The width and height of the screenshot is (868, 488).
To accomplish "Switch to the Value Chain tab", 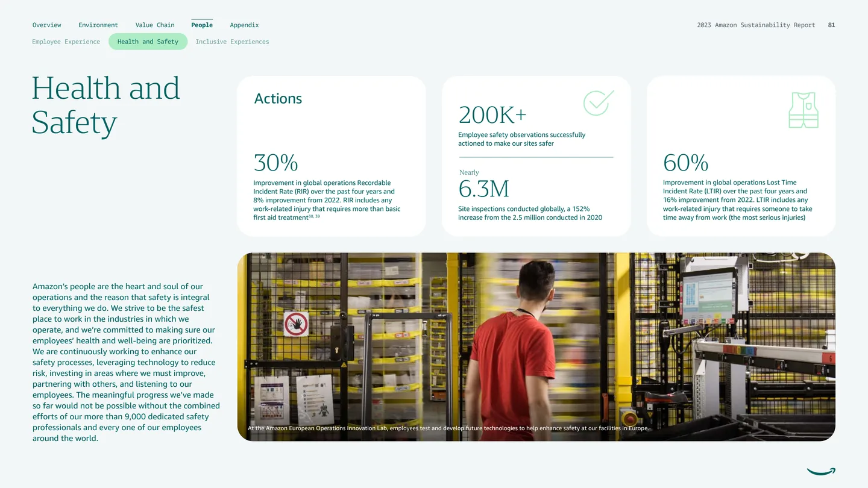I will click(x=155, y=25).
